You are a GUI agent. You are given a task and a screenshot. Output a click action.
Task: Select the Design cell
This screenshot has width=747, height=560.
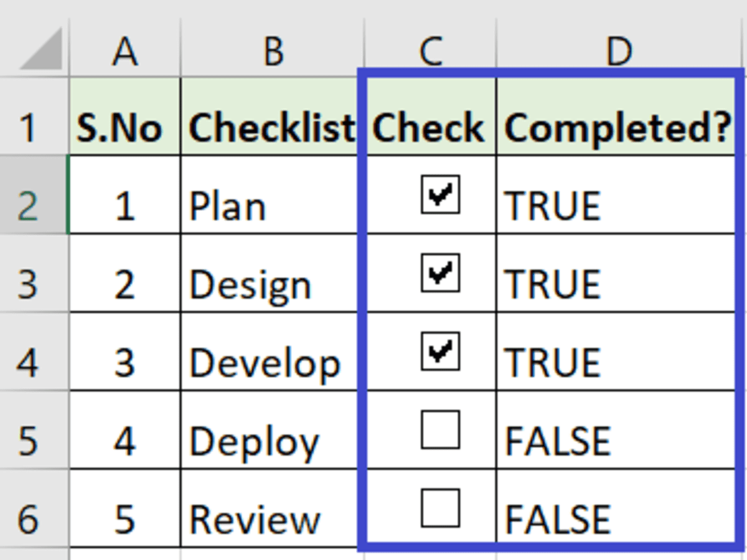[271, 284]
